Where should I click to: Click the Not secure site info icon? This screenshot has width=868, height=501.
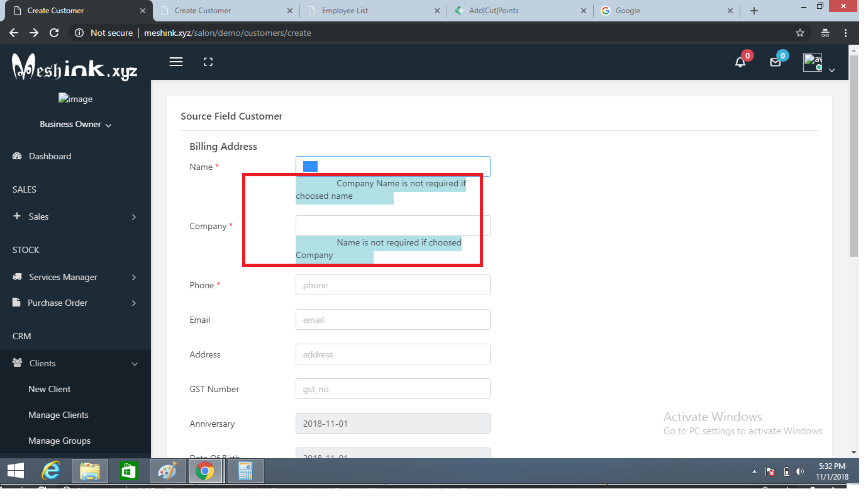pos(79,33)
